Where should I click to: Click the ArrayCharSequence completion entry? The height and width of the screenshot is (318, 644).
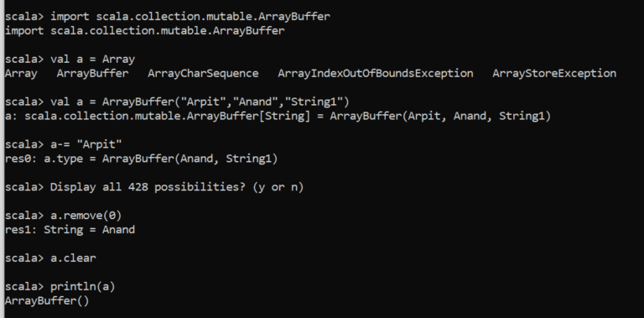pos(203,74)
